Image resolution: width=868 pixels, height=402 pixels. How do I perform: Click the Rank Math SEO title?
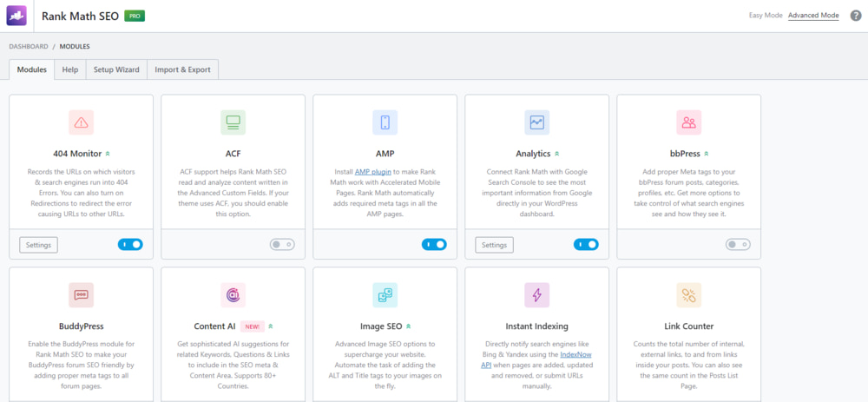coord(80,16)
